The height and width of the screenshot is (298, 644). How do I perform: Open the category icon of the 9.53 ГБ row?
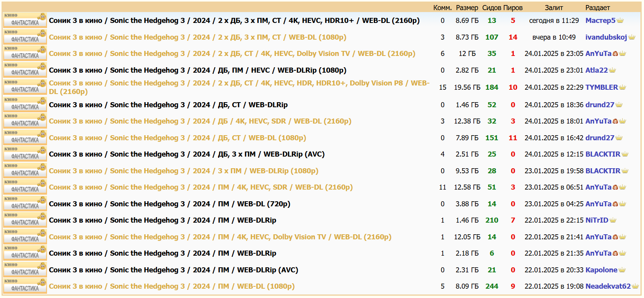click(x=25, y=171)
